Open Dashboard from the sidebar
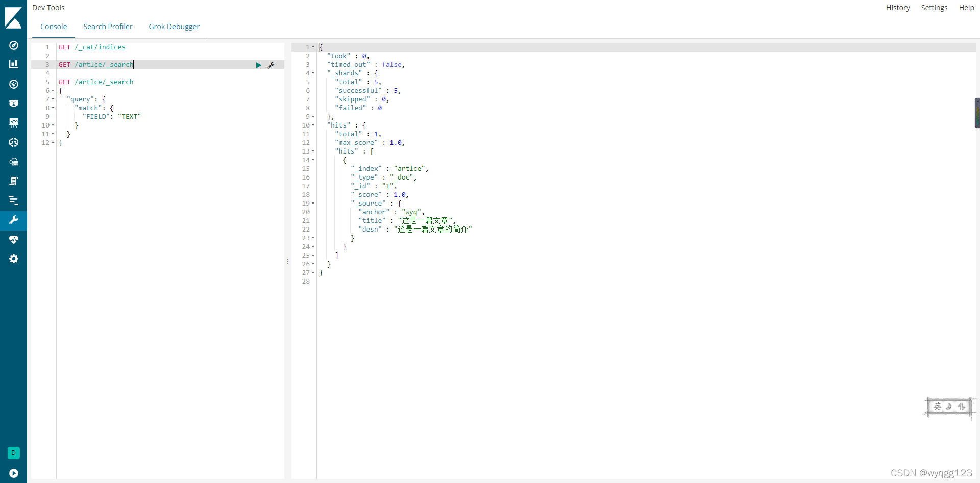980x483 pixels. (x=14, y=84)
